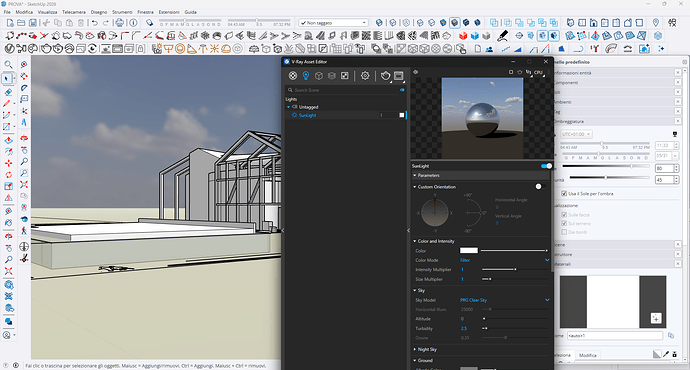Image resolution: width=690 pixels, height=370 pixels.
Task: Close the Materiali panel section
Action: [x=678, y=264]
